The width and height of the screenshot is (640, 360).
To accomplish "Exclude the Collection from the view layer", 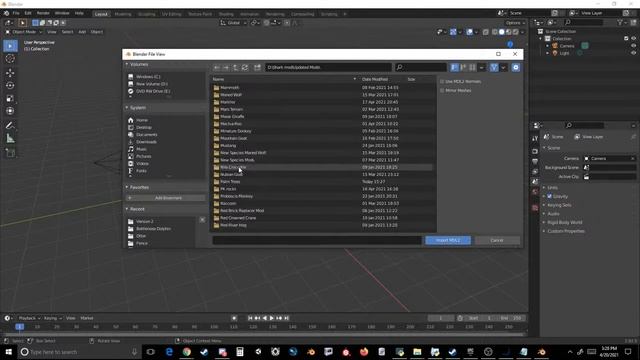I will pos(626,38).
